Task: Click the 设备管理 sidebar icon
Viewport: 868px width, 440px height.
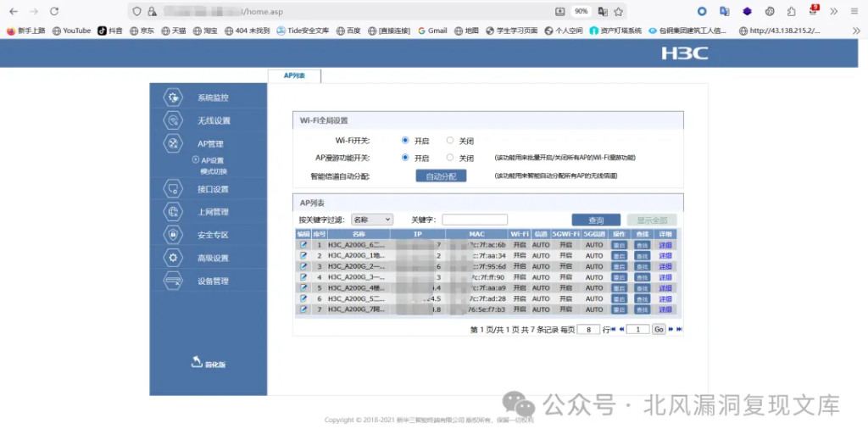Action: 173,281
